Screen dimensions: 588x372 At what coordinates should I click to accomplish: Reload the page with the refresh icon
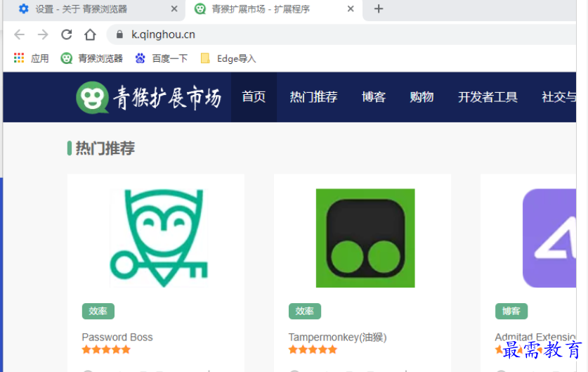(x=67, y=34)
